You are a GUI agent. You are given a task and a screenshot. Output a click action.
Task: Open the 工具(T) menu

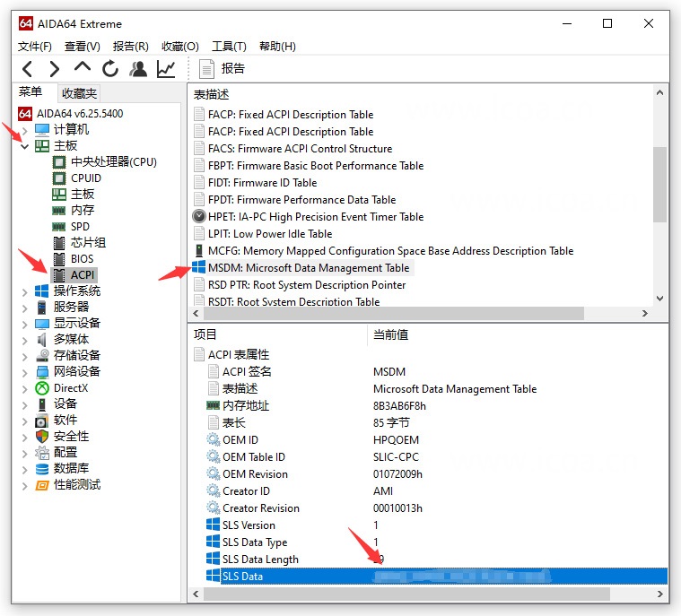point(229,47)
